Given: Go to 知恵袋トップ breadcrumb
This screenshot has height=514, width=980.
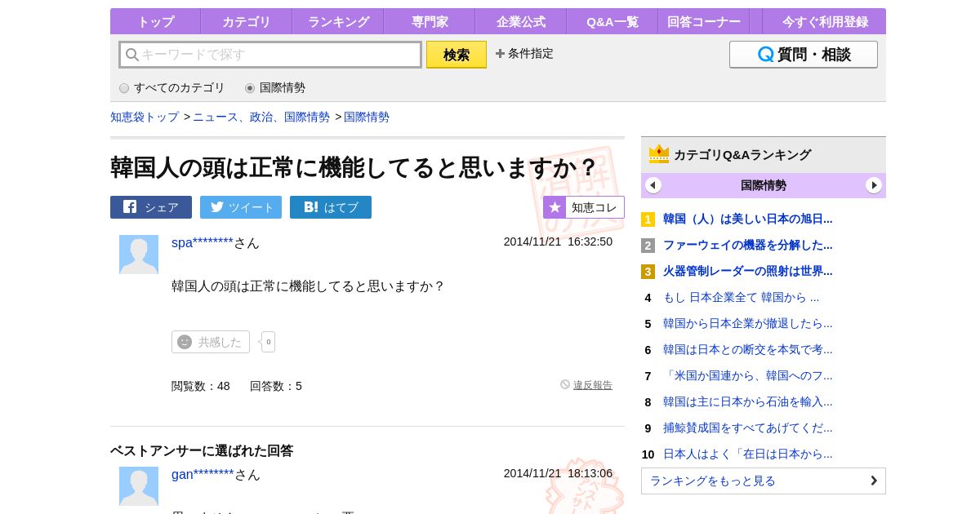Looking at the screenshot, I should click(x=145, y=117).
